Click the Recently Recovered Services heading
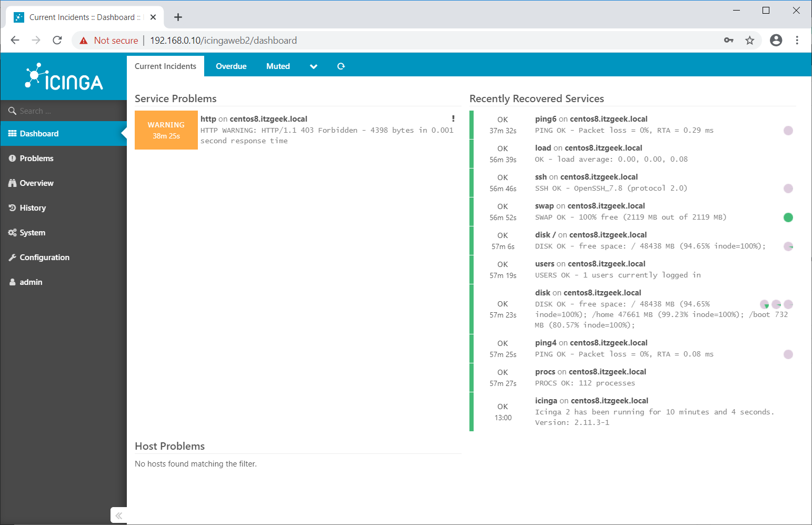This screenshot has width=812, height=525. click(x=537, y=98)
